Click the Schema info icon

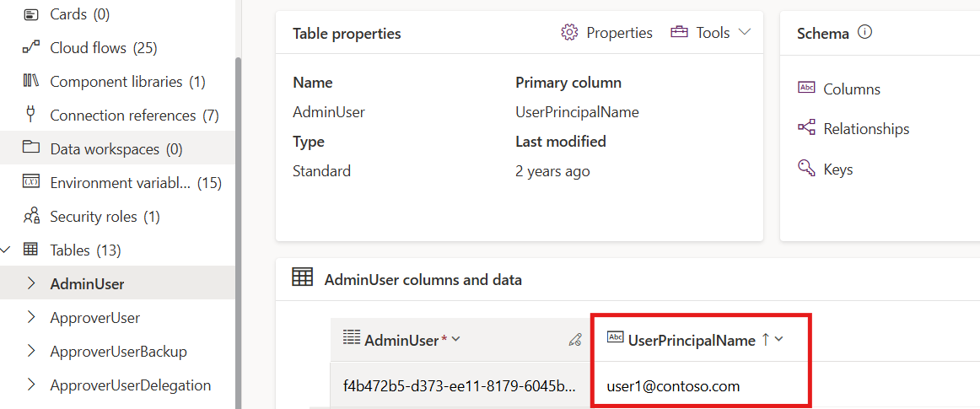coord(864,33)
